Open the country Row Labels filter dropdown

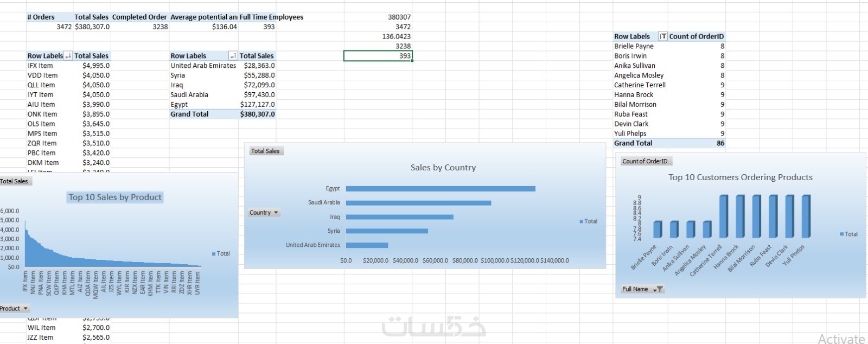pos(233,56)
